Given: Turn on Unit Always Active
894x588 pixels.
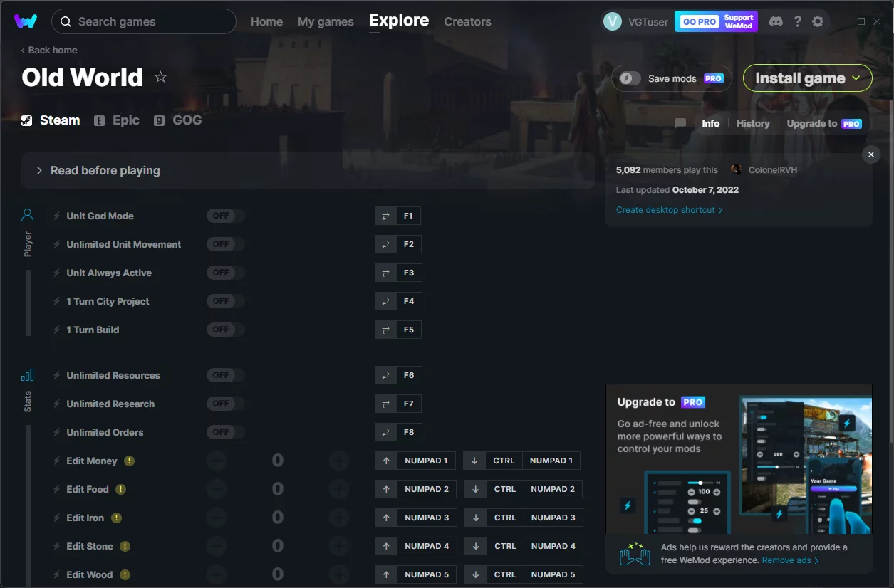Looking at the screenshot, I should (x=225, y=273).
